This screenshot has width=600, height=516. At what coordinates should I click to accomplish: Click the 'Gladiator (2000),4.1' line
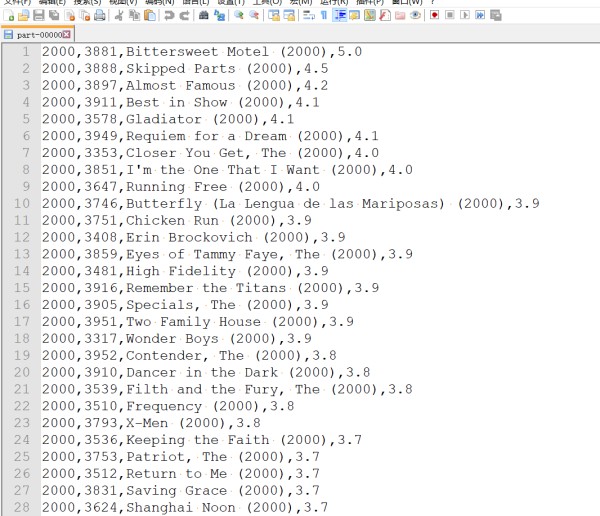[168, 119]
